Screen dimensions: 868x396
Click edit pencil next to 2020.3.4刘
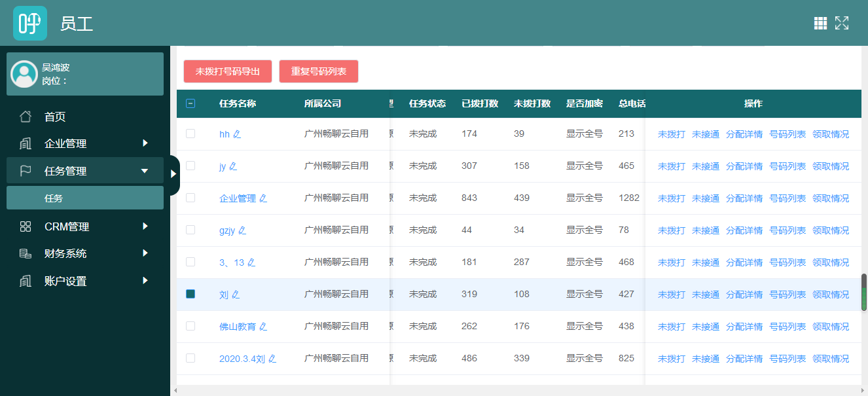272,359
